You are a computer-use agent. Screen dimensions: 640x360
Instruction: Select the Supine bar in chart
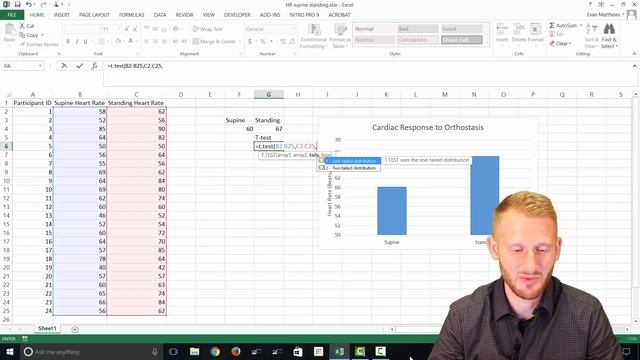coord(392,211)
